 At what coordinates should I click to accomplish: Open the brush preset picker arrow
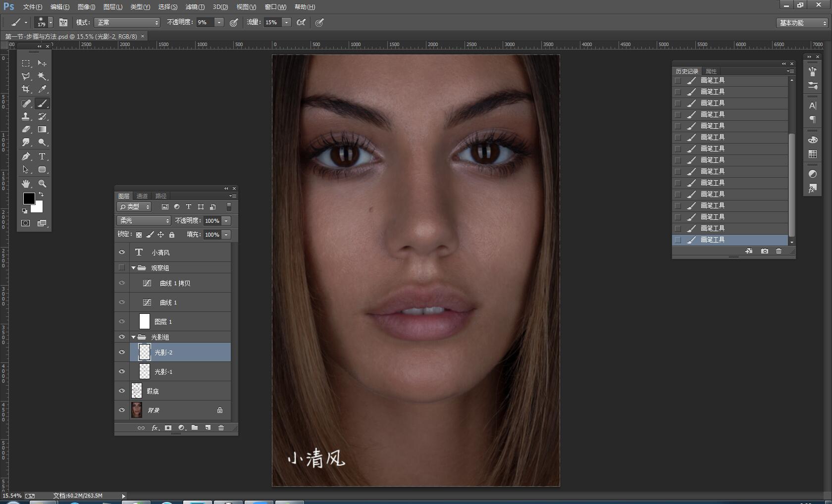click(51, 22)
